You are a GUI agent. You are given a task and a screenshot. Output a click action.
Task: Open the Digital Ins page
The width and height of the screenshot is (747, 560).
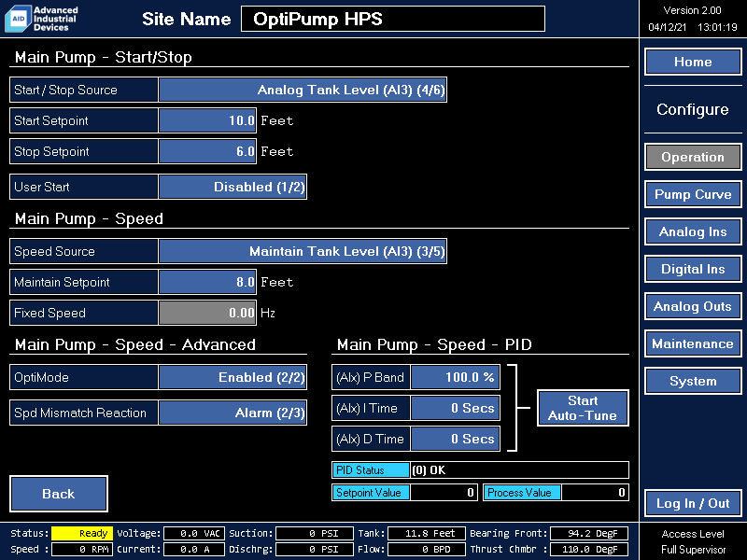click(x=693, y=269)
